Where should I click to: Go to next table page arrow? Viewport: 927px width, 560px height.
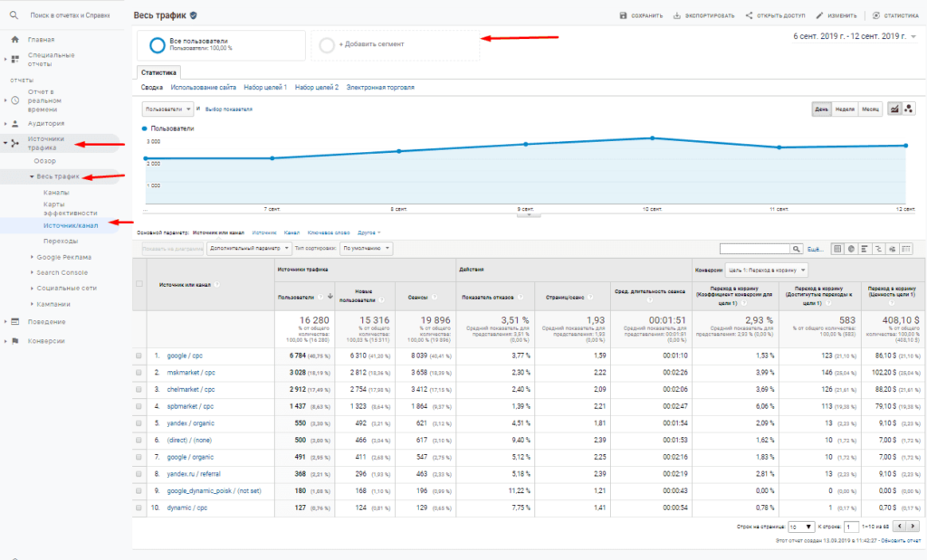[x=913, y=526]
